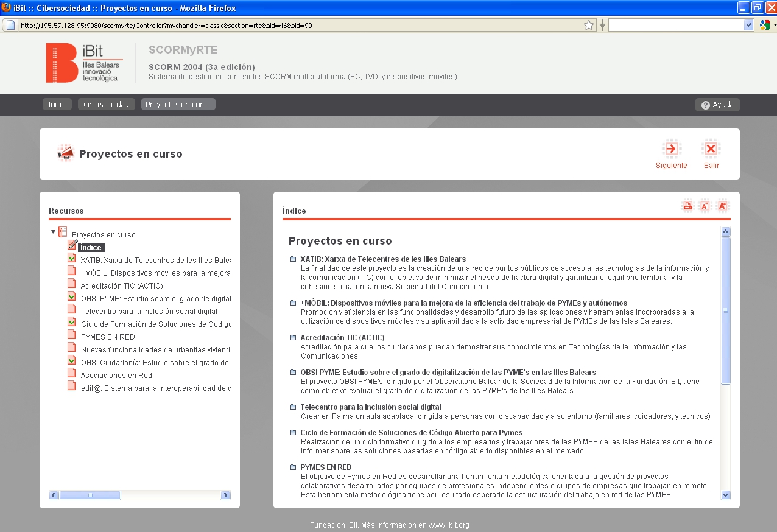Click the page icon beside PYMES EN RED in Recursos

(72, 335)
